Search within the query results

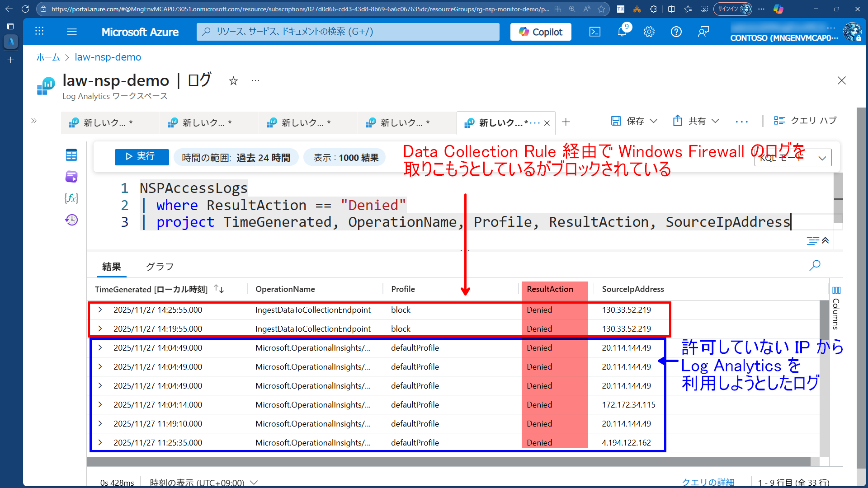pyautogui.click(x=815, y=265)
